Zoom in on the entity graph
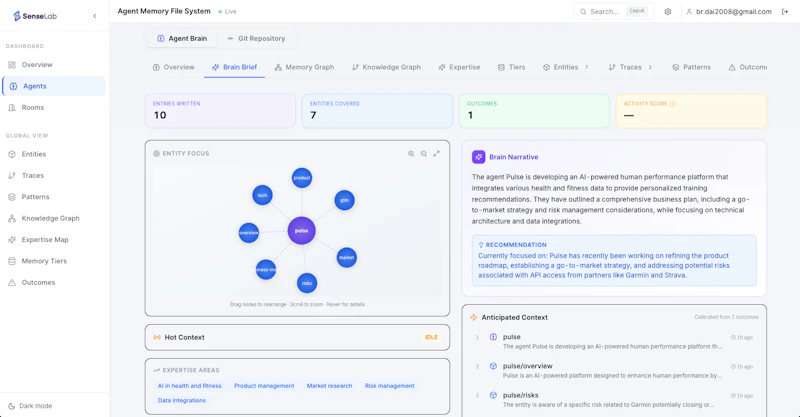This screenshot has height=417, width=800. click(411, 154)
